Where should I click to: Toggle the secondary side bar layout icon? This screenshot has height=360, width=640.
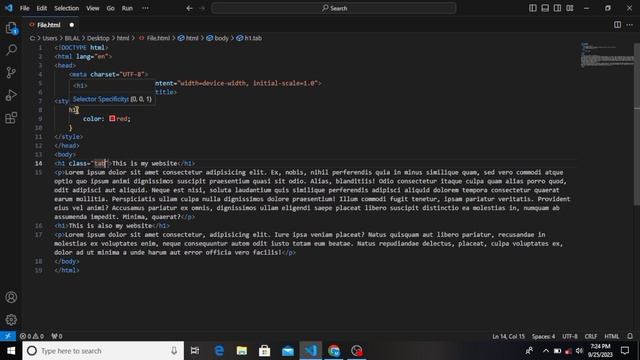[x=557, y=8]
